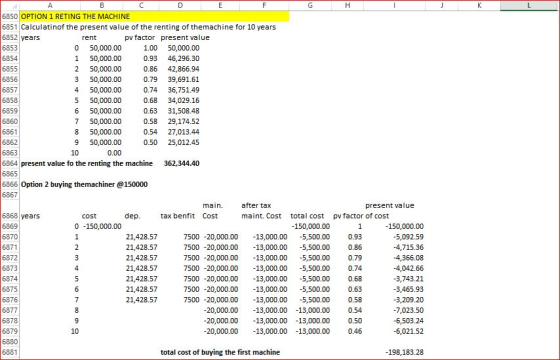Viewport: 560px width, 360px height.
Task: Click the rent value 0.00 in row 6863
Action: coord(114,153)
